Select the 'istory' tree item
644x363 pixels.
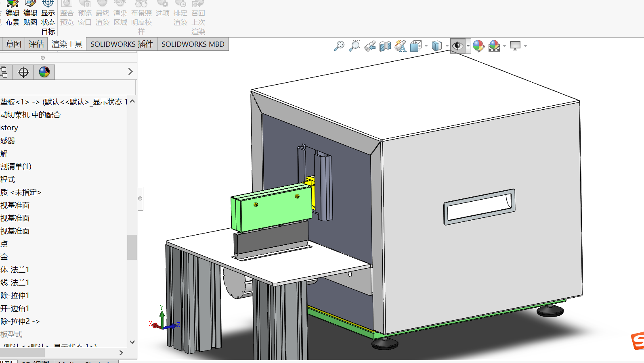[x=9, y=128]
